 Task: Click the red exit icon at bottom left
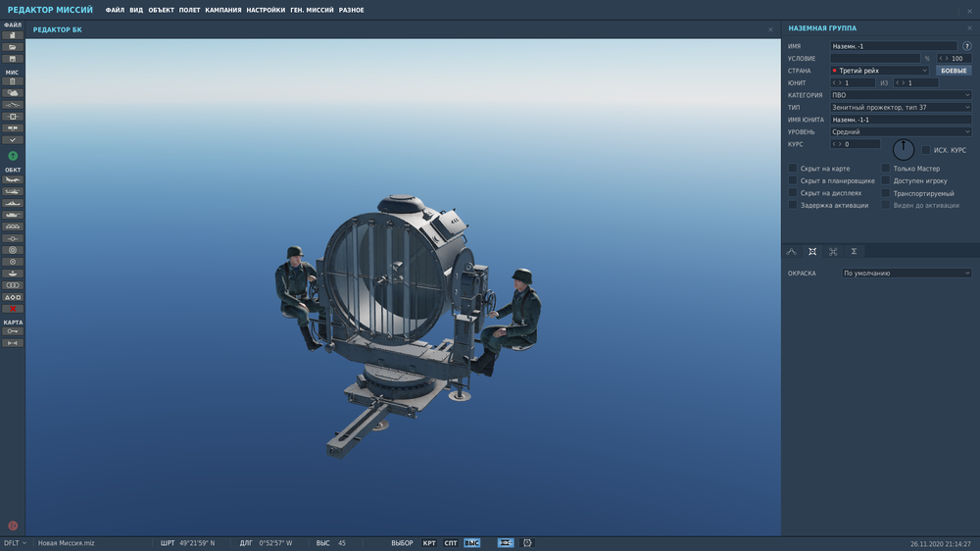coord(13,526)
